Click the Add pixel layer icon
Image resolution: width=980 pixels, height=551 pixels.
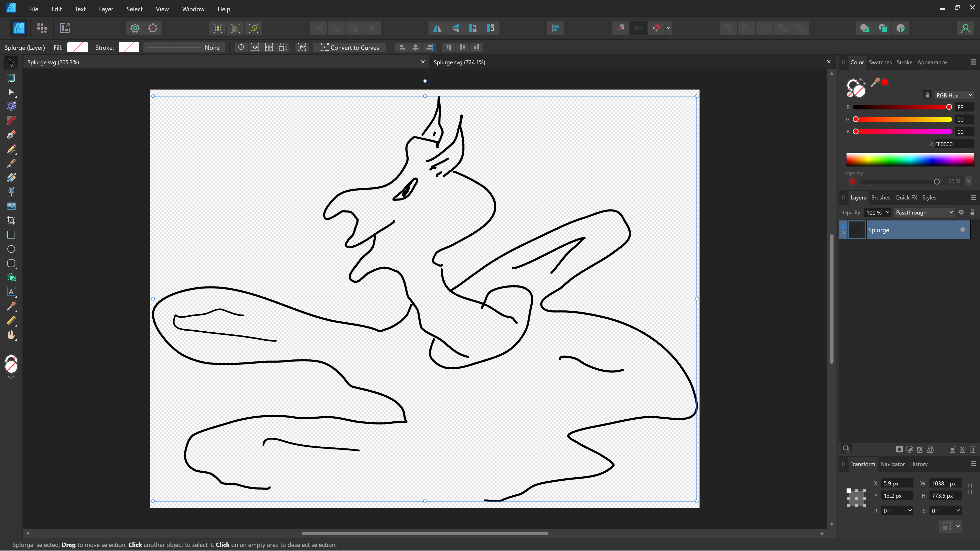(x=962, y=449)
